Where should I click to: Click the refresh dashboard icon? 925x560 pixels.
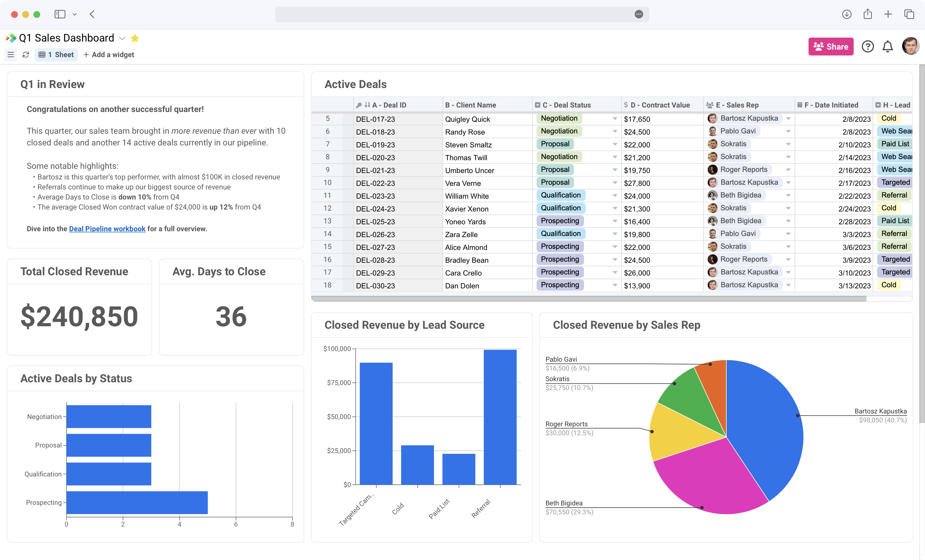click(26, 55)
